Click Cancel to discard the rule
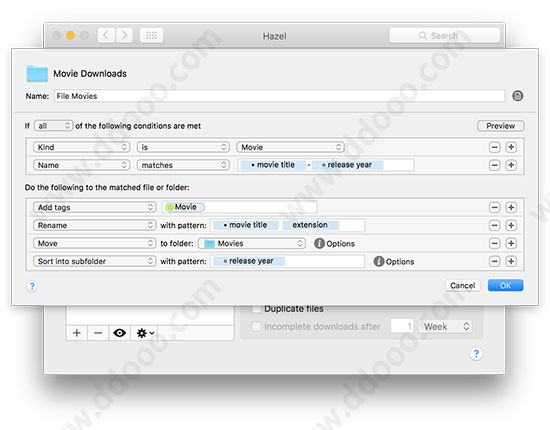Viewport: 550px width, 430px height. (x=462, y=285)
